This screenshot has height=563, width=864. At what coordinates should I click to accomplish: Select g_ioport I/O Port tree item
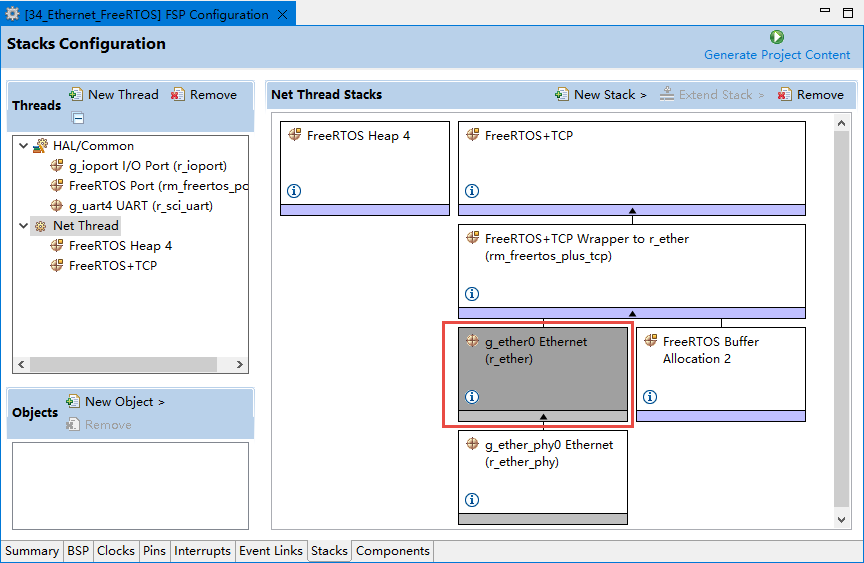(x=148, y=166)
